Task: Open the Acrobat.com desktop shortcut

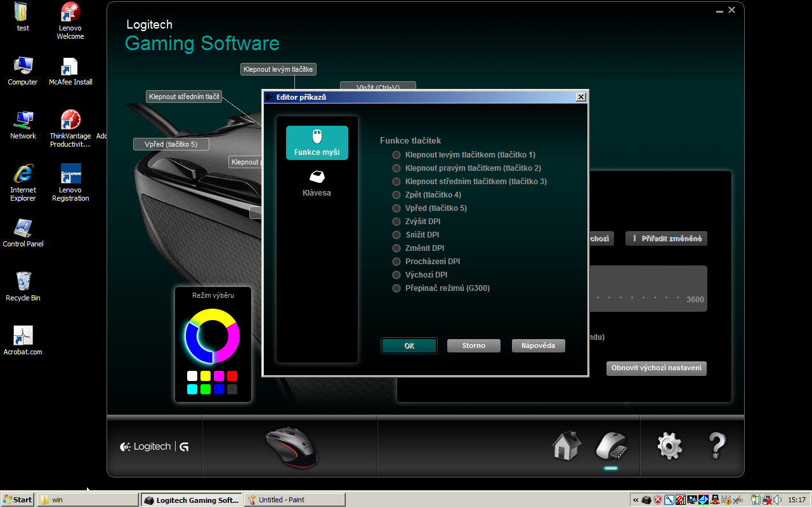Action: pos(23,341)
